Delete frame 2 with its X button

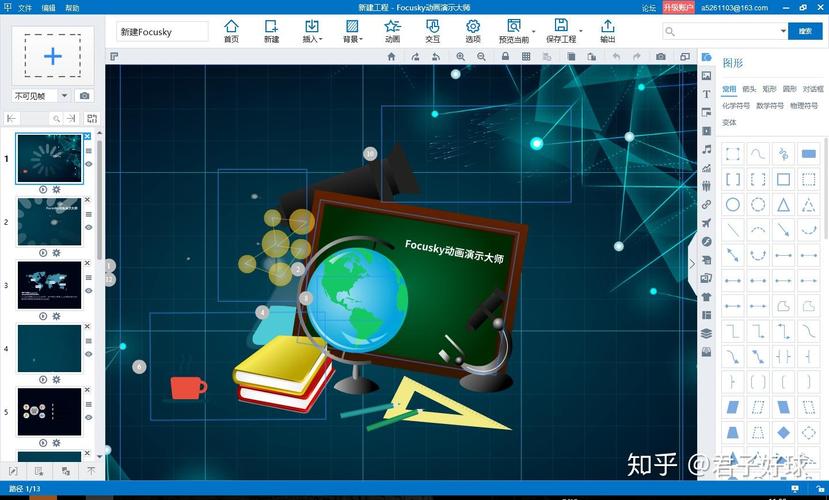click(x=87, y=199)
